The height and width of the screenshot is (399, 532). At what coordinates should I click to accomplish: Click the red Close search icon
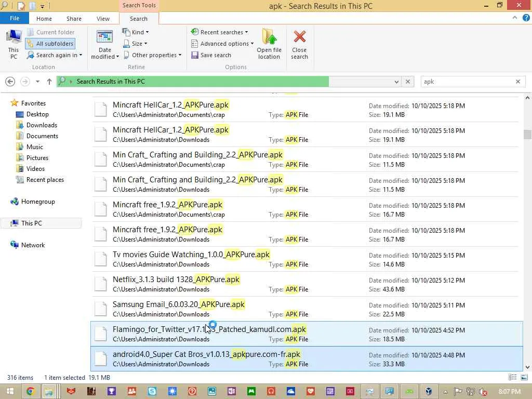tap(300, 36)
